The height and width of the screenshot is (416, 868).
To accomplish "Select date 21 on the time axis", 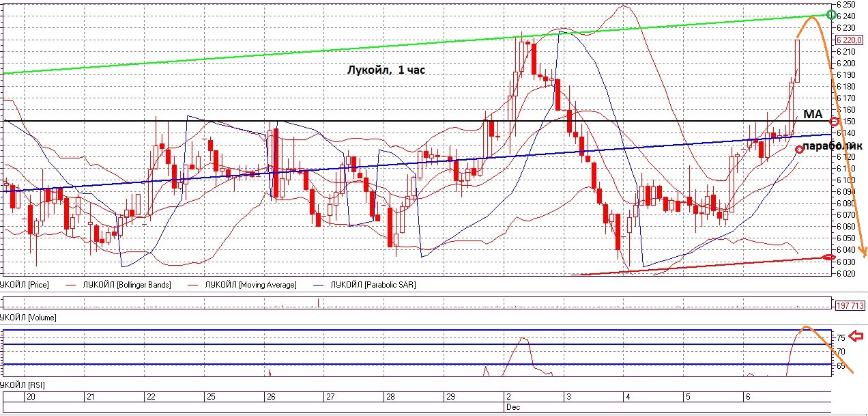I will tap(91, 397).
